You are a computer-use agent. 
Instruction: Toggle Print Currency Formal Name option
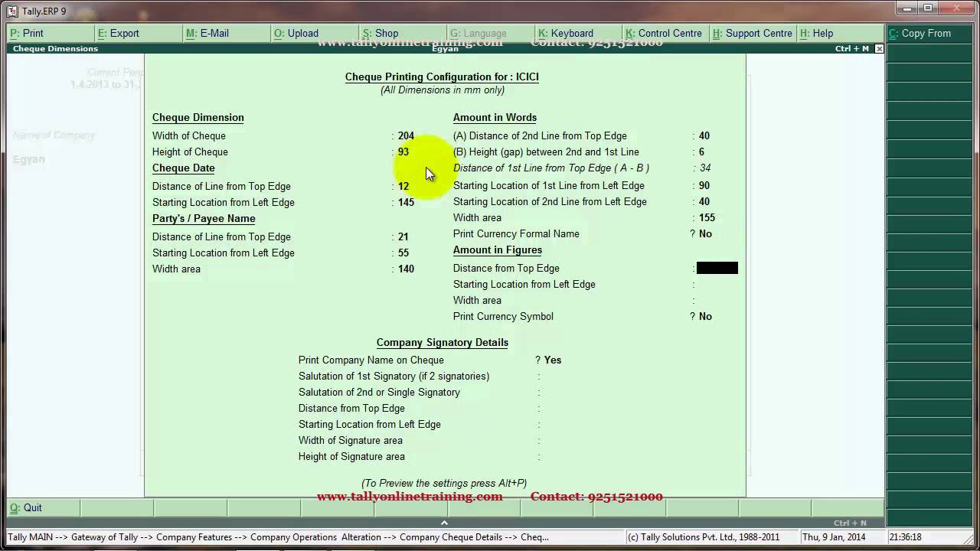(705, 233)
